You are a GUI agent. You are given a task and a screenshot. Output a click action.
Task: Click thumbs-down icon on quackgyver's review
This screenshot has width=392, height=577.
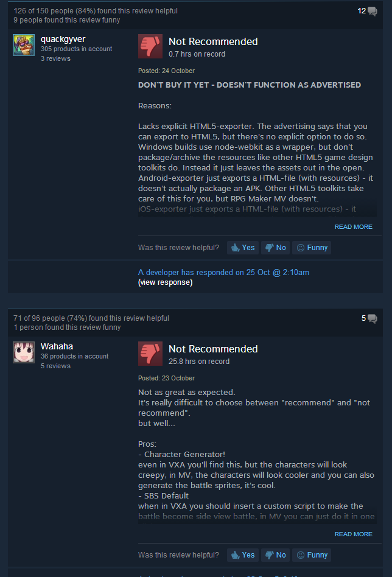(150, 46)
